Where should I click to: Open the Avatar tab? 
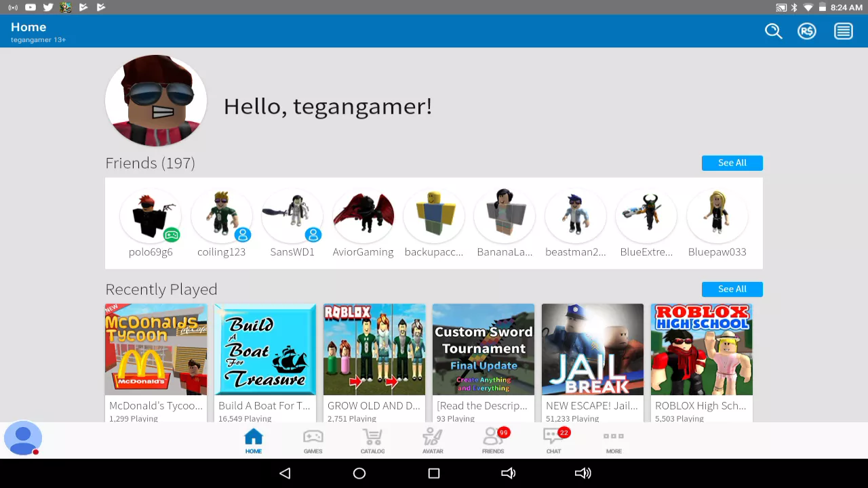pyautogui.click(x=433, y=441)
